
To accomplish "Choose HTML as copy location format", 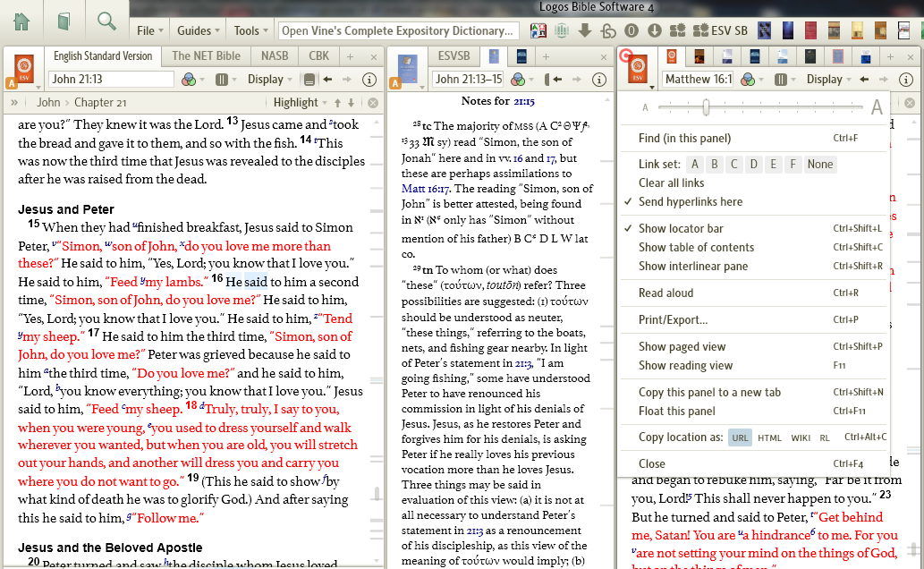I will click(769, 437).
